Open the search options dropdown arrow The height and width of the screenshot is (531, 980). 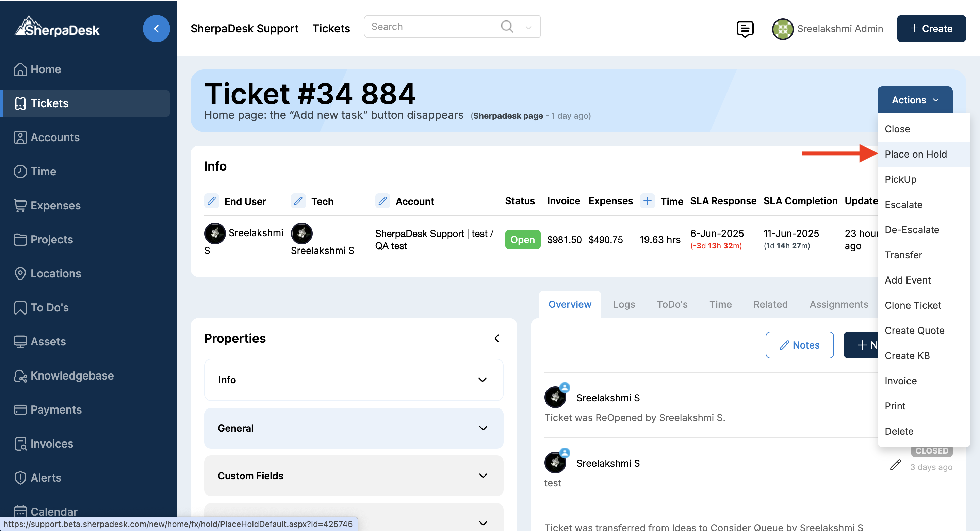pyautogui.click(x=528, y=28)
